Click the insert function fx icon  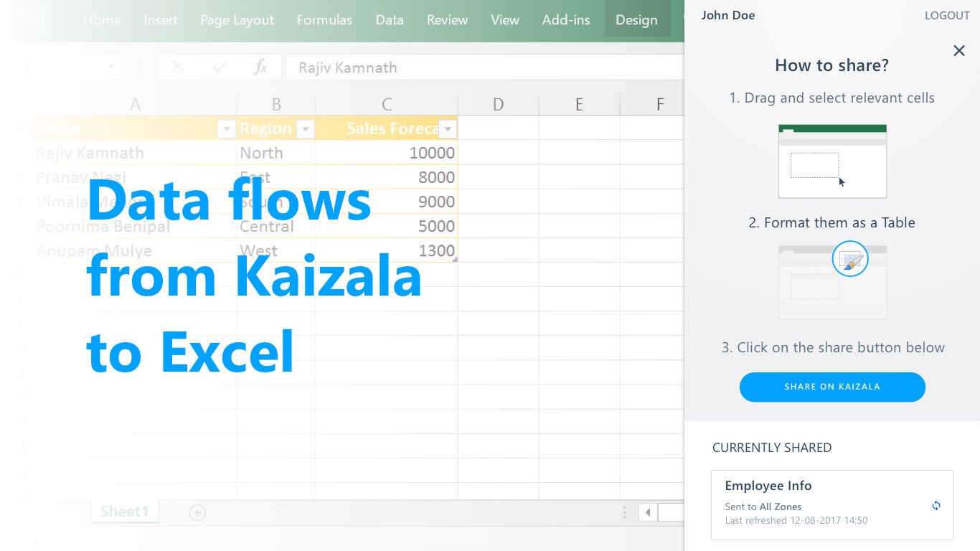pyautogui.click(x=260, y=67)
